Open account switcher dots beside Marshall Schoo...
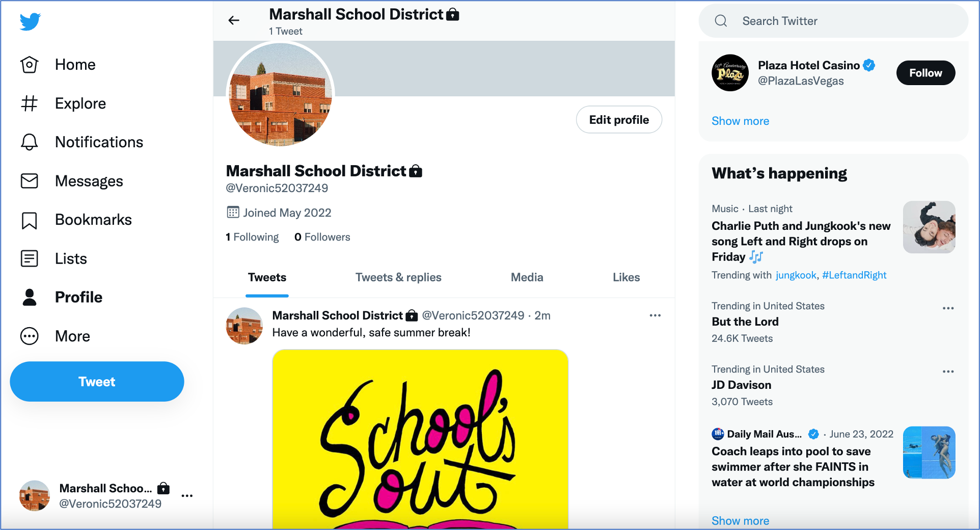The width and height of the screenshot is (980, 530). (187, 496)
